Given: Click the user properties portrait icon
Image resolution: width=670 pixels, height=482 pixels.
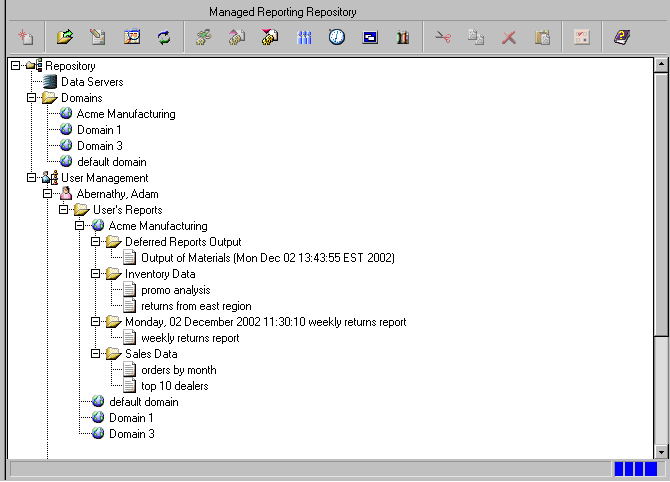Looking at the screenshot, I should pyautogui.click(x=132, y=37).
